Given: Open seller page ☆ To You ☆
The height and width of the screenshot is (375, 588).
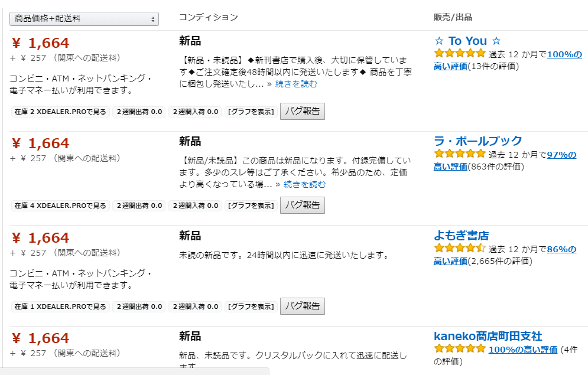Looking at the screenshot, I should 467,41.
